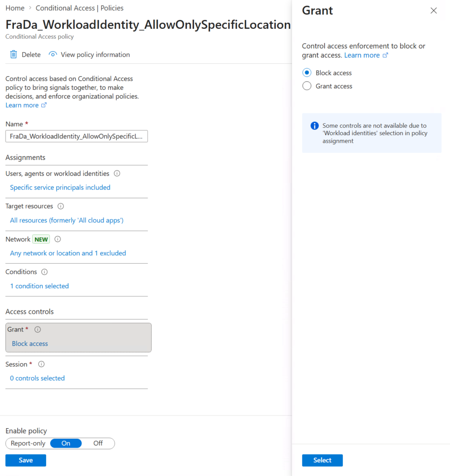Open Conditional Access | Policies breadcrumb
Image resolution: width=450 pixels, height=476 pixels.
pos(80,8)
